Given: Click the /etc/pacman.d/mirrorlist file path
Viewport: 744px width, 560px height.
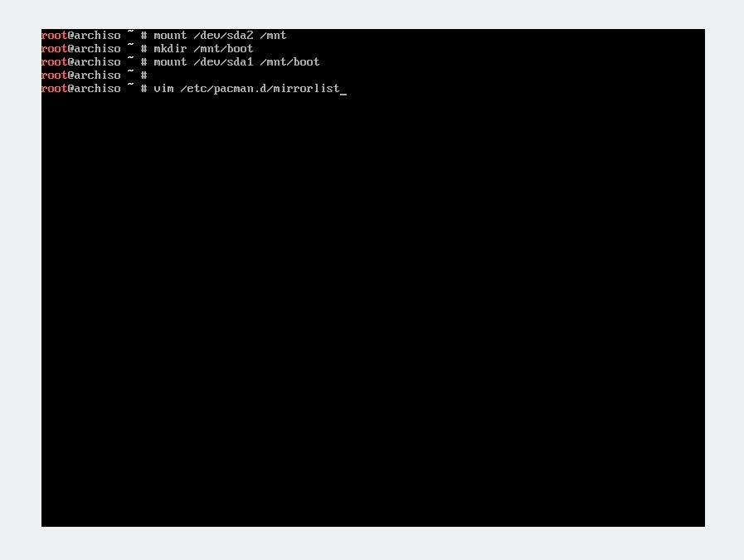Looking at the screenshot, I should pos(260,89).
